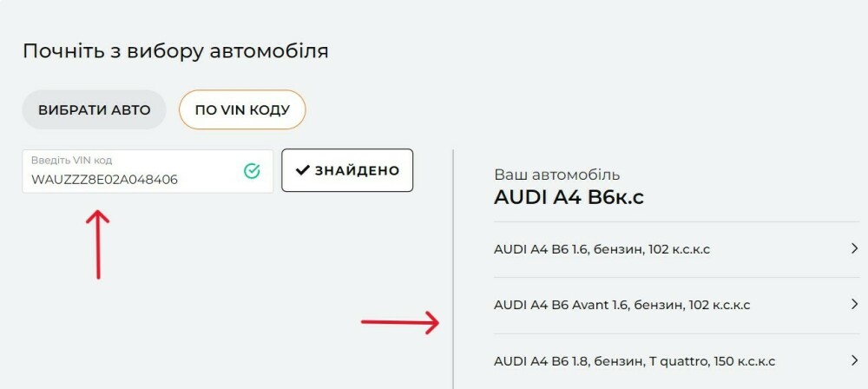Click the red upward arrow below the VIN field
The image size is (868, 389).
click(x=97, y=244)
